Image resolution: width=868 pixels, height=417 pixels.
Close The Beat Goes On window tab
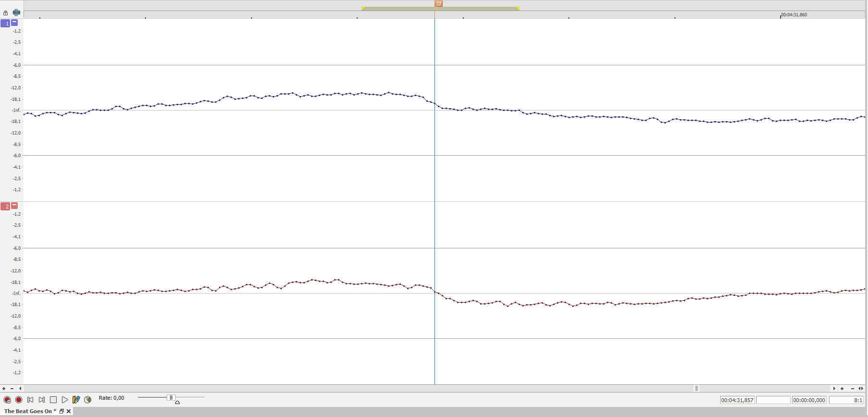point(69,411)
